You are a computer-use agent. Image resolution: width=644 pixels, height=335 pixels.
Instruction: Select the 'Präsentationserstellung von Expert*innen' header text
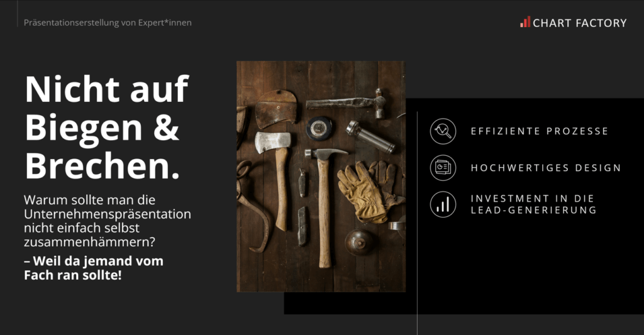(x=108, y=23)
